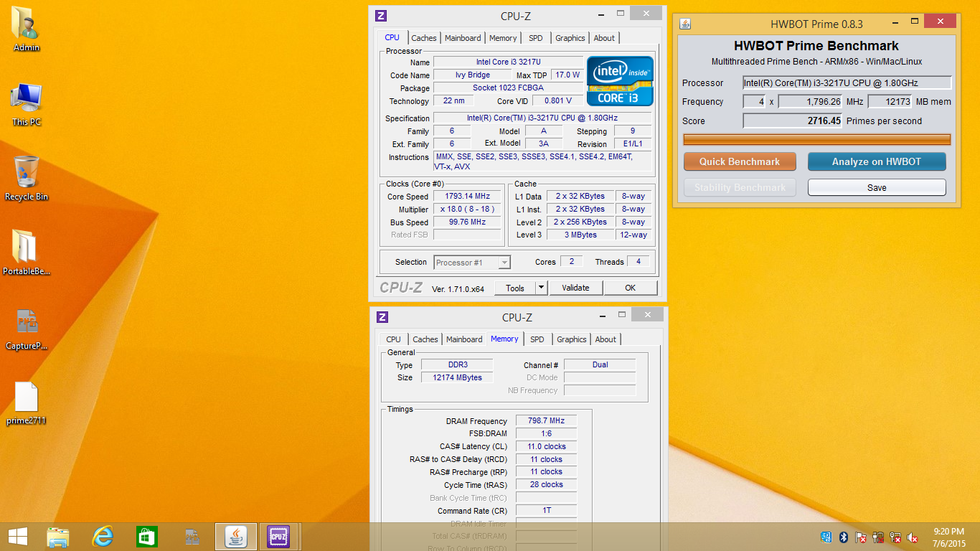Open the Graphics tab in upper CPU-Z window

570,38
